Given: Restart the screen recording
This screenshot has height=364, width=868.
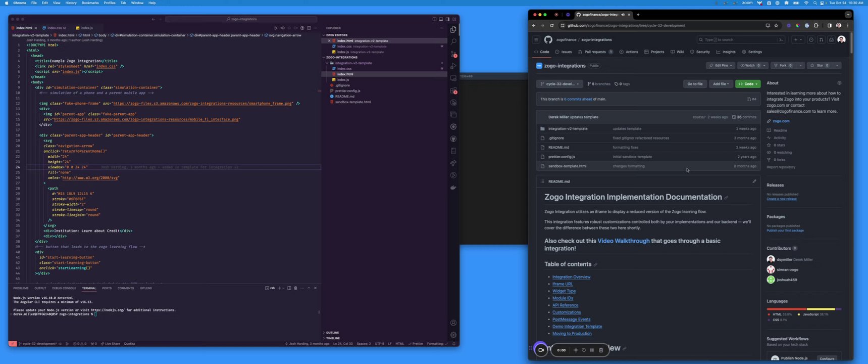Looking at the screenshot, I should [584, 350].
